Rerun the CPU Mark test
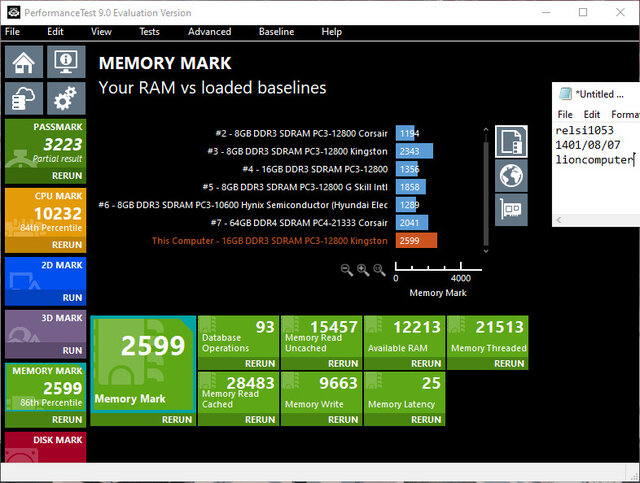This screenshot has width=640, height=483. (67, 244)
